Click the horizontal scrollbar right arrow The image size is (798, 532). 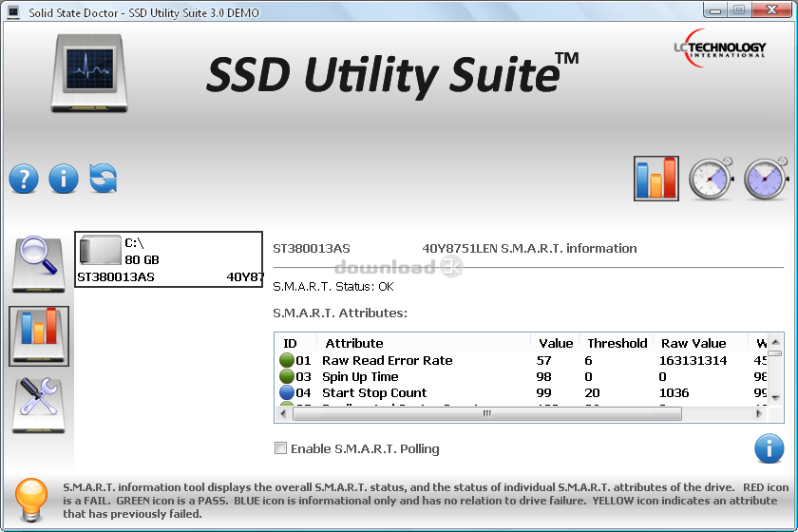pyautogui.click(x=759, y=414)
